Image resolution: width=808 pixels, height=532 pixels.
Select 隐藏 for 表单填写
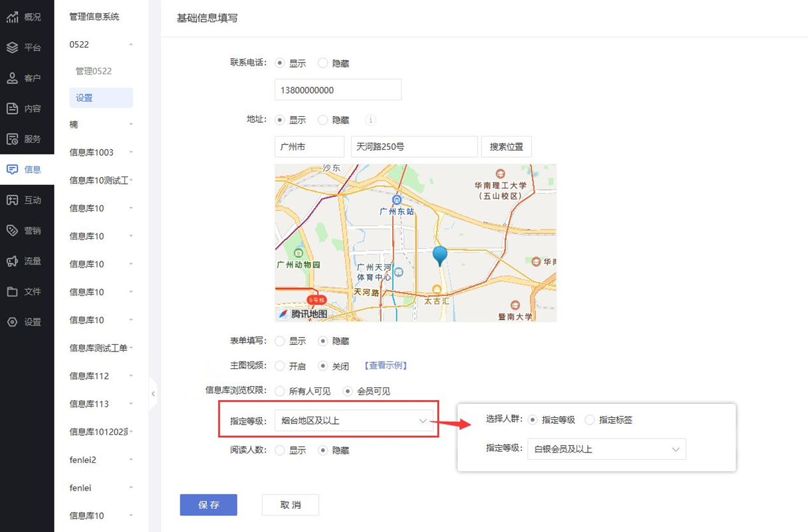pos(323,341)
